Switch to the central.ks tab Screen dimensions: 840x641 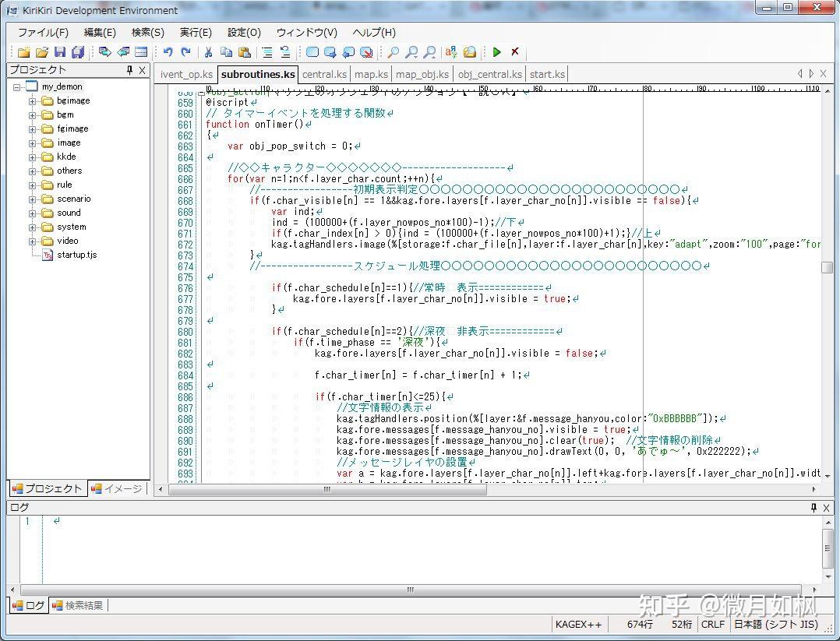(x=324, y=74)
